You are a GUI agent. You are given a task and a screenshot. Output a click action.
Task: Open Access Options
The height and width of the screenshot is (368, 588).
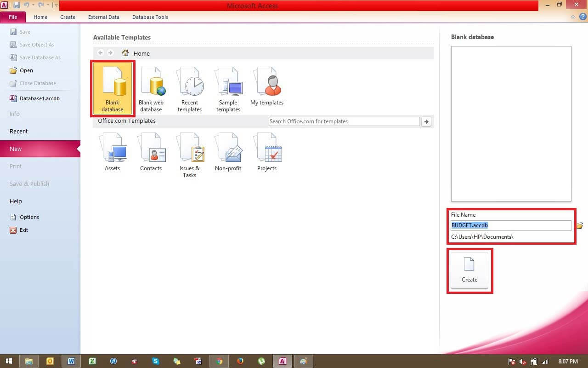(x=29, y=217)
